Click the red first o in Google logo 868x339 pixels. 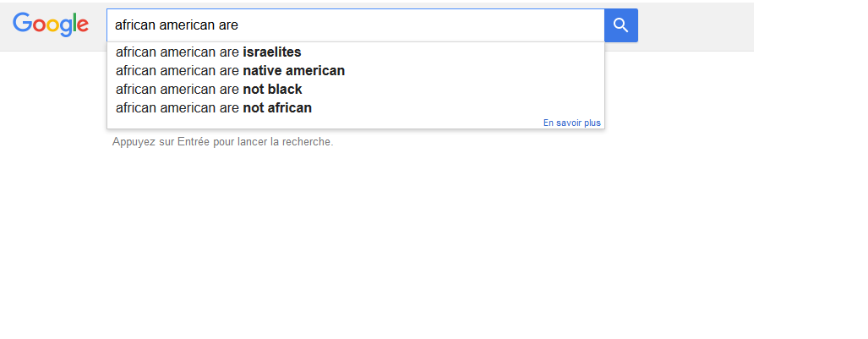(40, 25)
